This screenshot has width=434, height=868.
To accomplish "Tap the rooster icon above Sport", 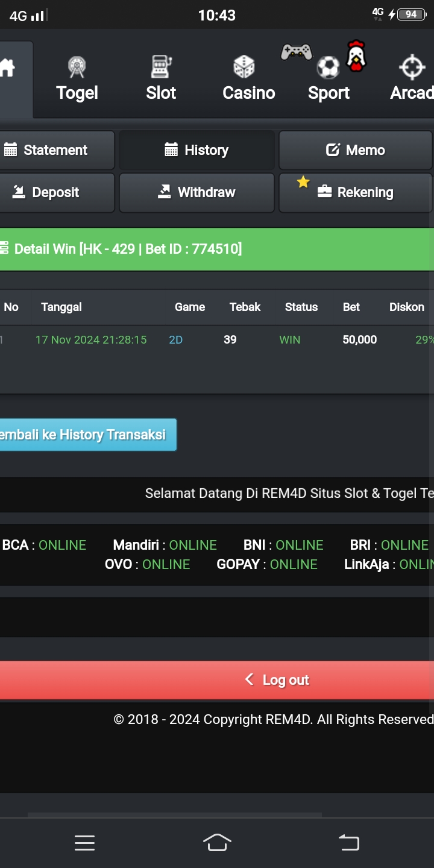I will pos(356,56).
